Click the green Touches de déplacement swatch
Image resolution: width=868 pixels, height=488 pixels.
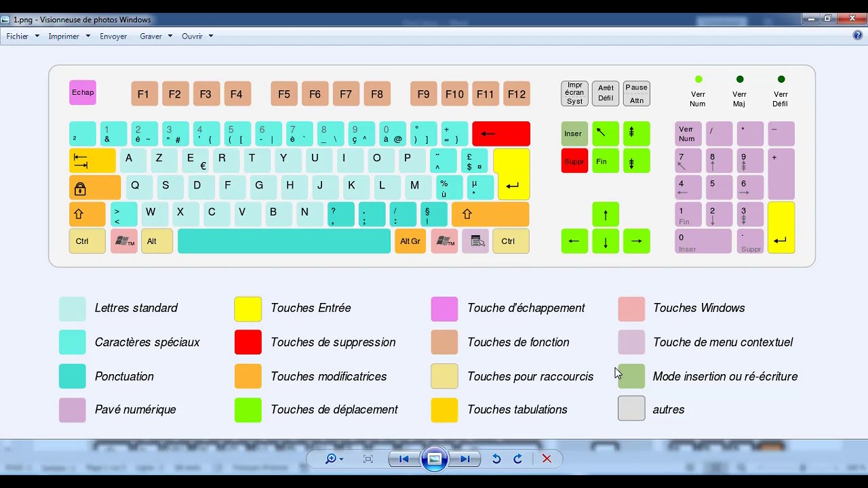[248, 410]
